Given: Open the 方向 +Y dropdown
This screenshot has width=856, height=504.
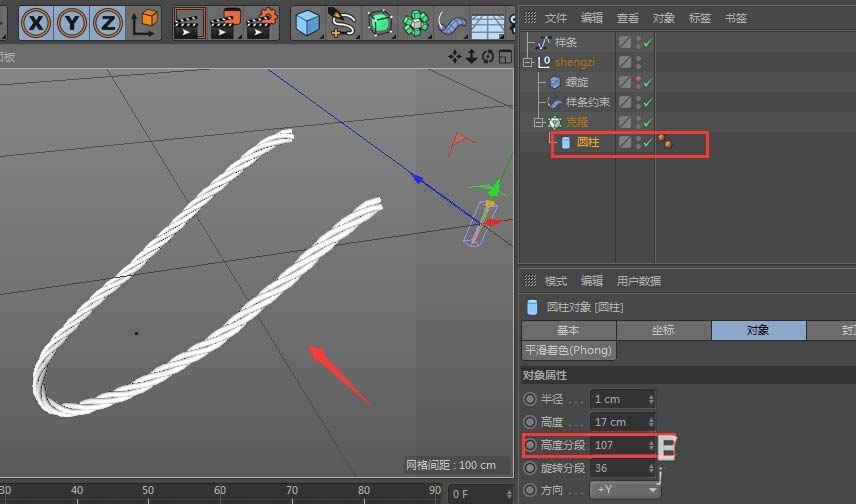Looking at the screenshot, I should (x=626, y=490).
